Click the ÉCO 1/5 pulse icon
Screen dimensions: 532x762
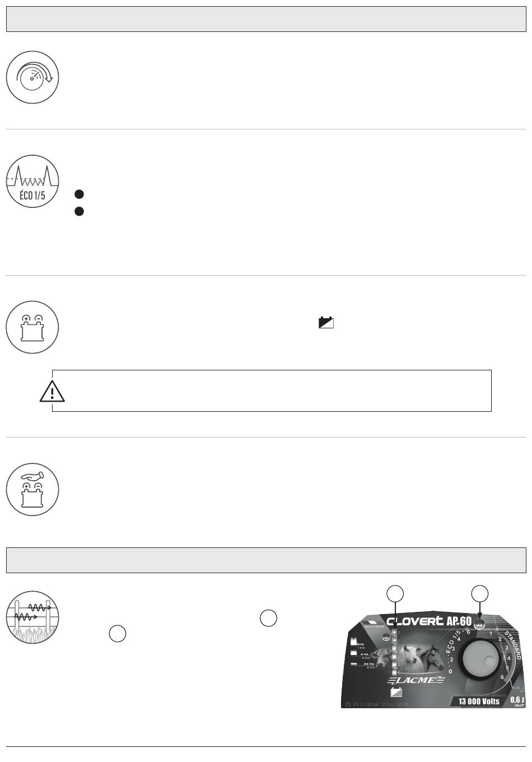tap(32, 182)
